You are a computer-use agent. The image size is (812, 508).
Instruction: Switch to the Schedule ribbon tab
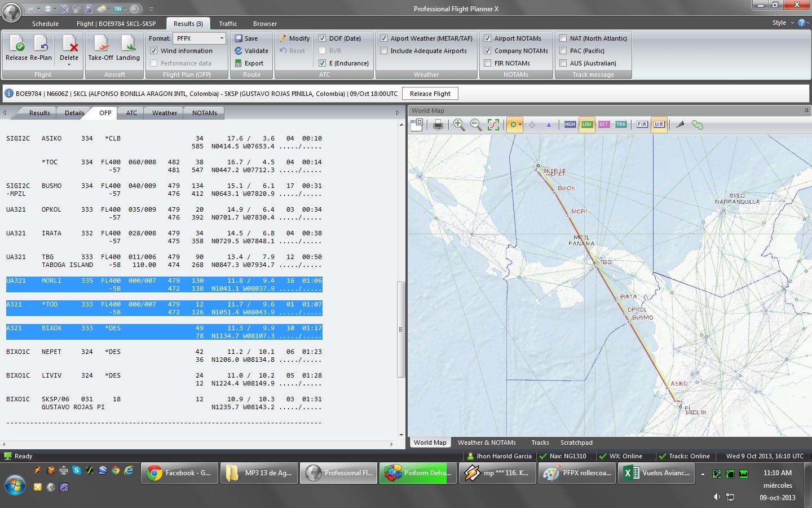[45, 24]
